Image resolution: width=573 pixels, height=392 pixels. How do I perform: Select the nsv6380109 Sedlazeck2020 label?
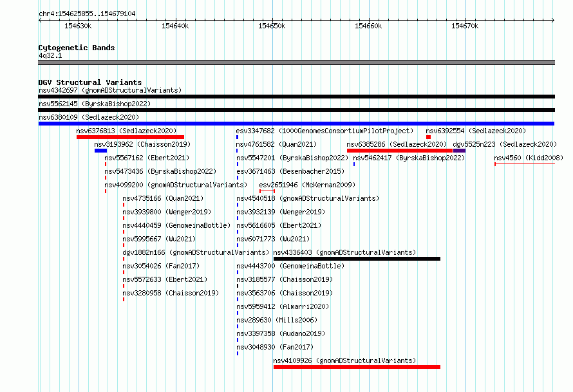point(89,117)
